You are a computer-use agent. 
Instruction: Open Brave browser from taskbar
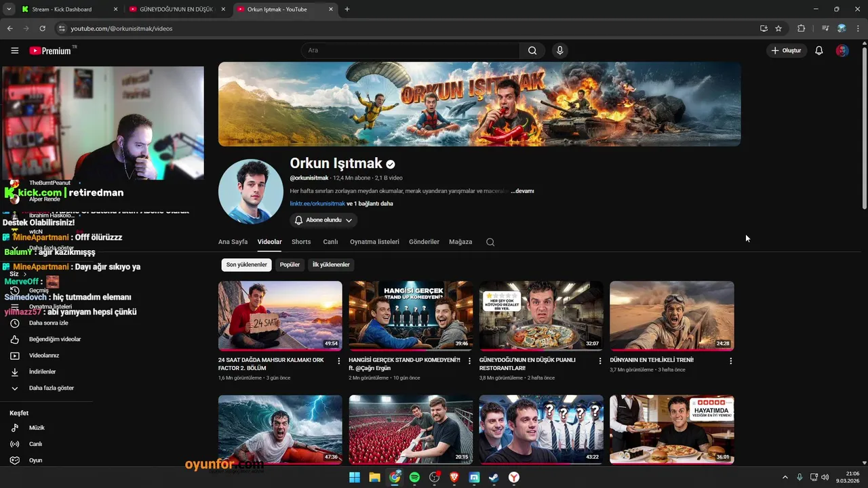click(454, 478)
